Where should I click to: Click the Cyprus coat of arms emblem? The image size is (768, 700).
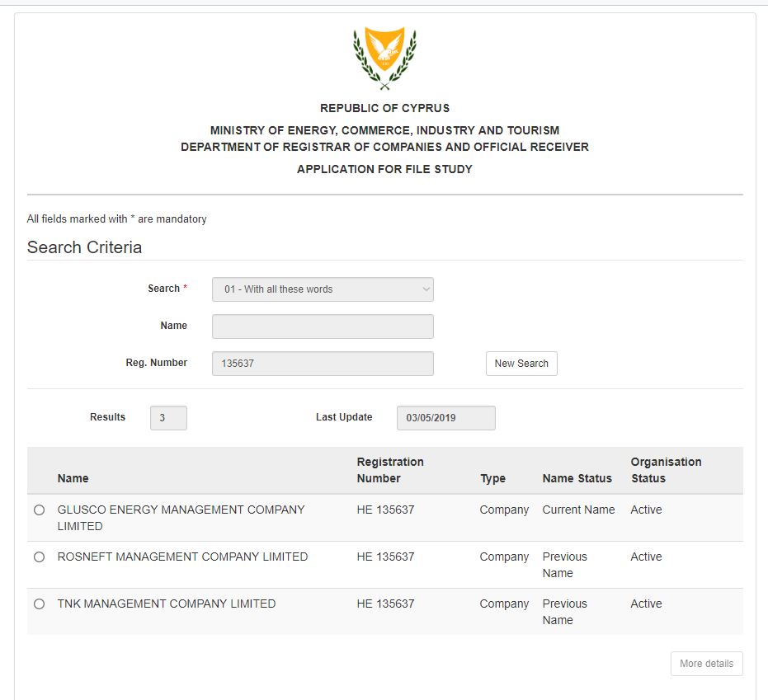click(385, 59)
